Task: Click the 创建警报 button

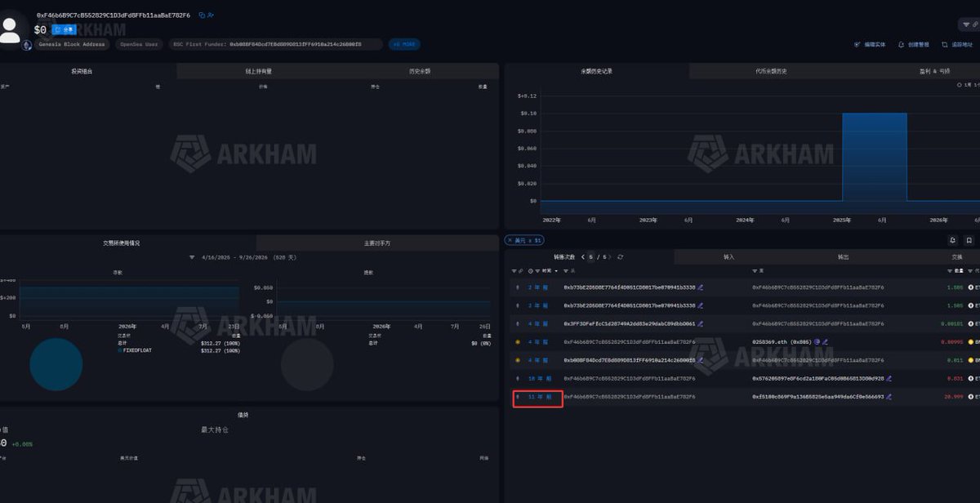Action: tap(914, 45)
